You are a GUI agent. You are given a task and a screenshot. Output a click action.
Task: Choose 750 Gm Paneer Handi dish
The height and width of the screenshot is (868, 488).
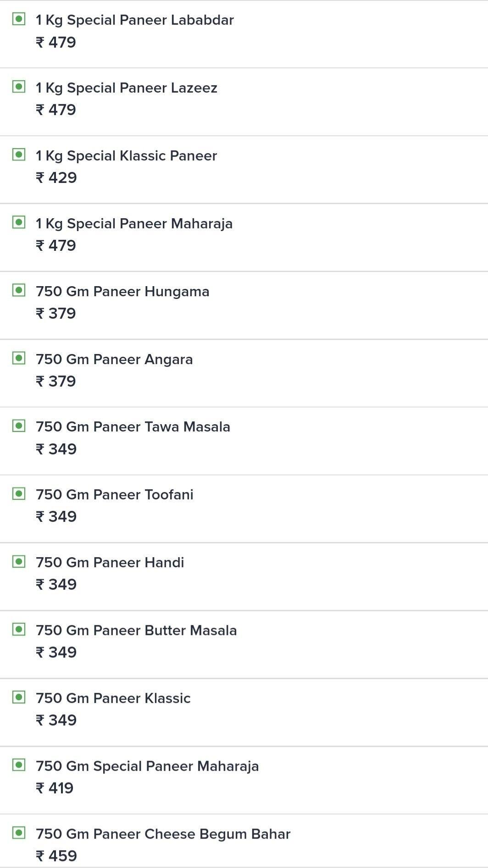coord(110,563)
